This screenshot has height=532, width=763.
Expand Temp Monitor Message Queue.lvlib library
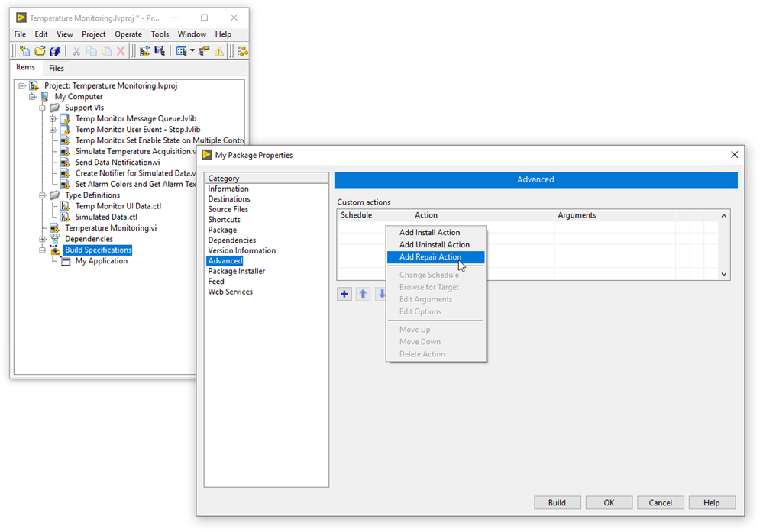coord(53,118)
